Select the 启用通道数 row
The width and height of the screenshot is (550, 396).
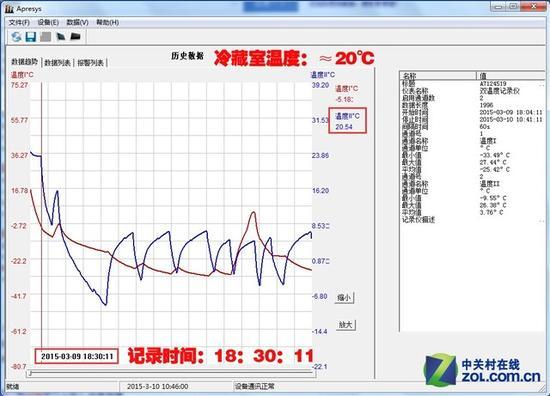pos(472,98)
